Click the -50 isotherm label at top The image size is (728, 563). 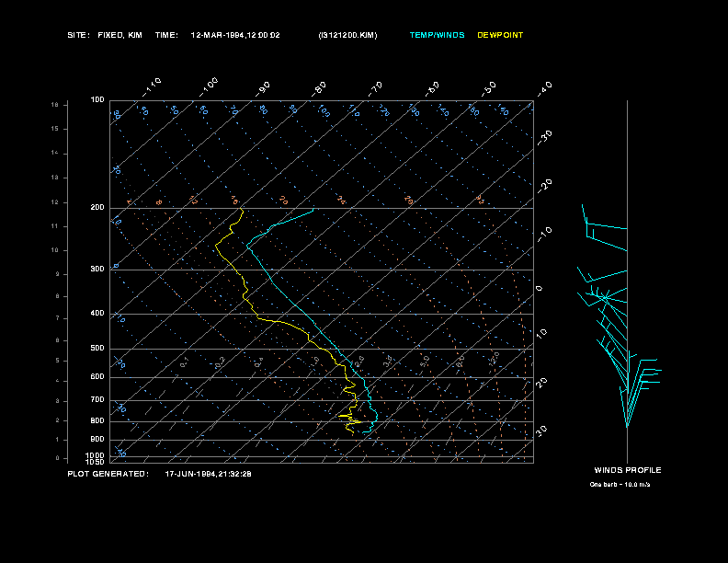click(488, 89)
